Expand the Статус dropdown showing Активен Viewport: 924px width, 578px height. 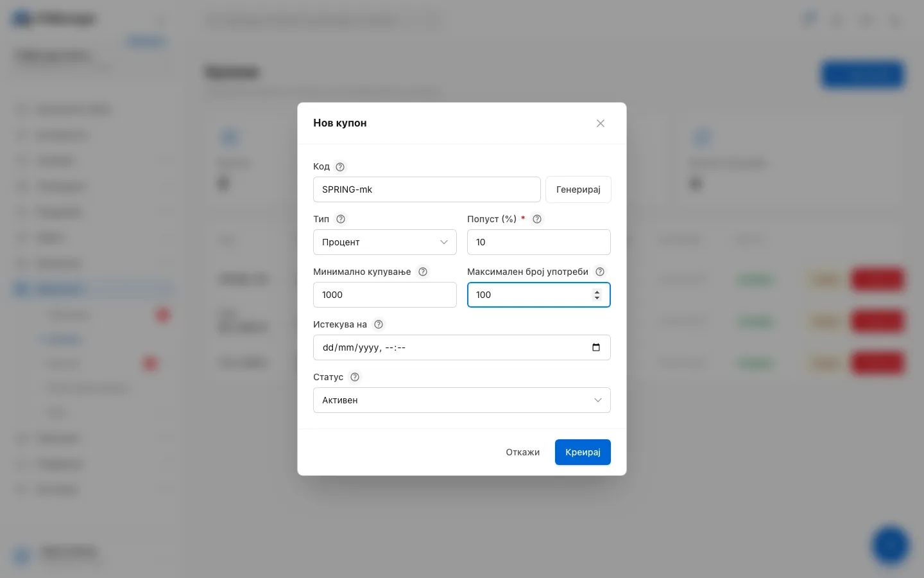(462, 400)
